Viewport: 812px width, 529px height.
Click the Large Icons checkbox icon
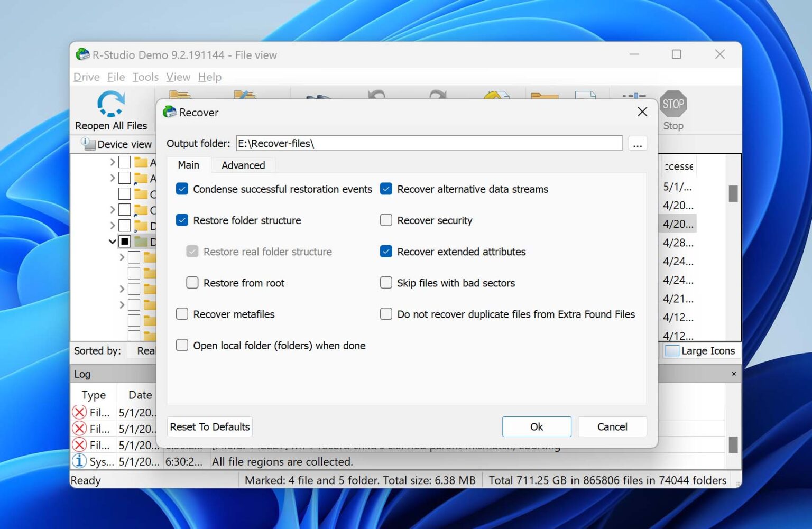[672, 350]
